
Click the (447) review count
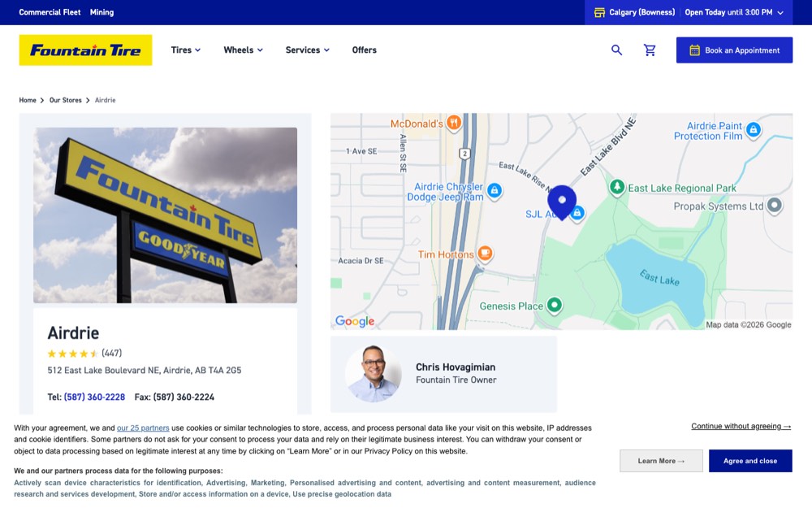pyautogui.click(x=112, y=353)
